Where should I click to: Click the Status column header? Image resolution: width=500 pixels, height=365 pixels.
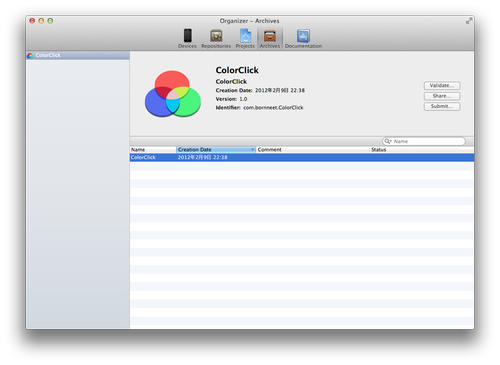point(422,150)
